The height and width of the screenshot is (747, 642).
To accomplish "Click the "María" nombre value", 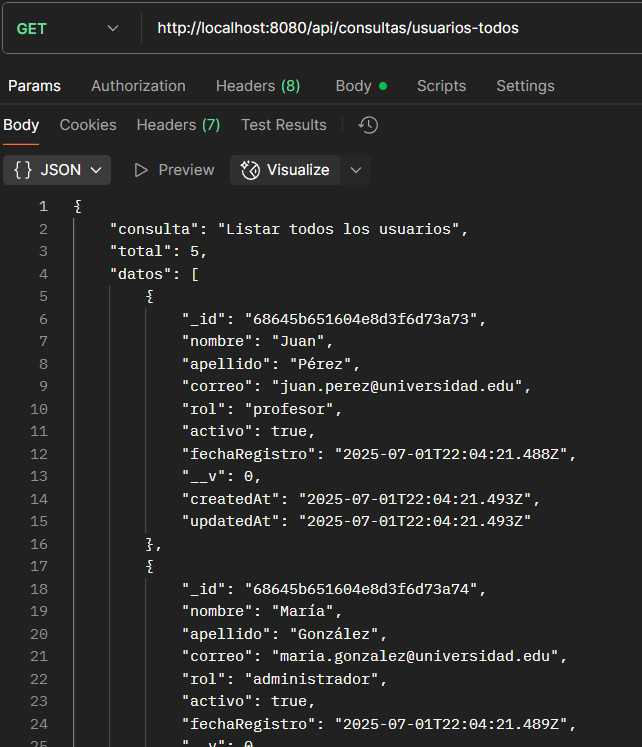I will coord(302,611).
